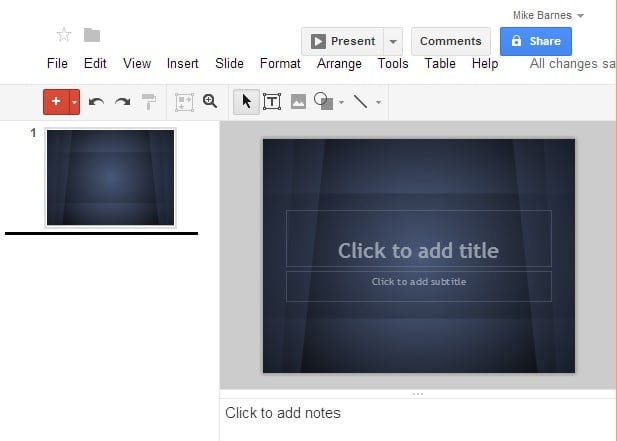The height and width of the screenshot is (441, 617).
Task: Click the red new slide plus button
Action: pos(56,102)
